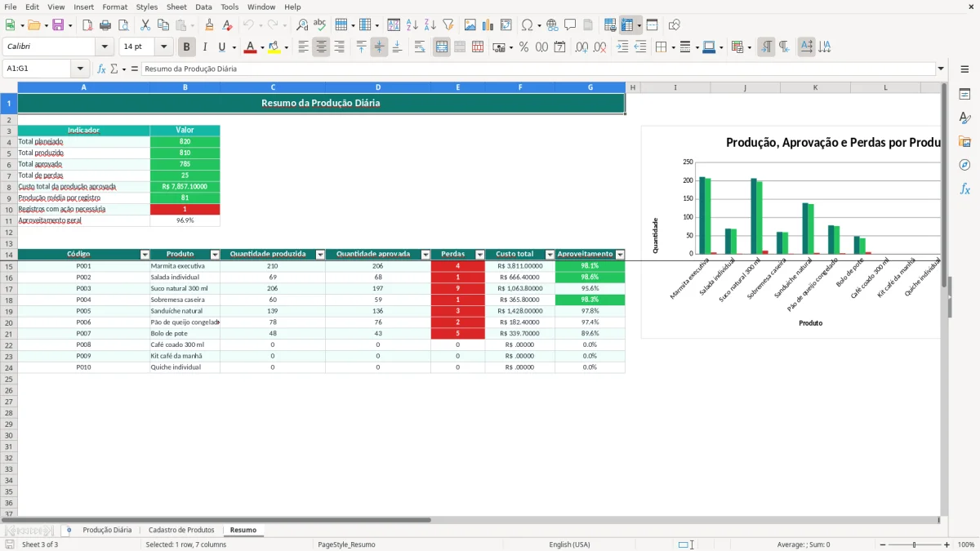
Task: Sort descending with the Z-A arrow
Action: click(430, 25)
